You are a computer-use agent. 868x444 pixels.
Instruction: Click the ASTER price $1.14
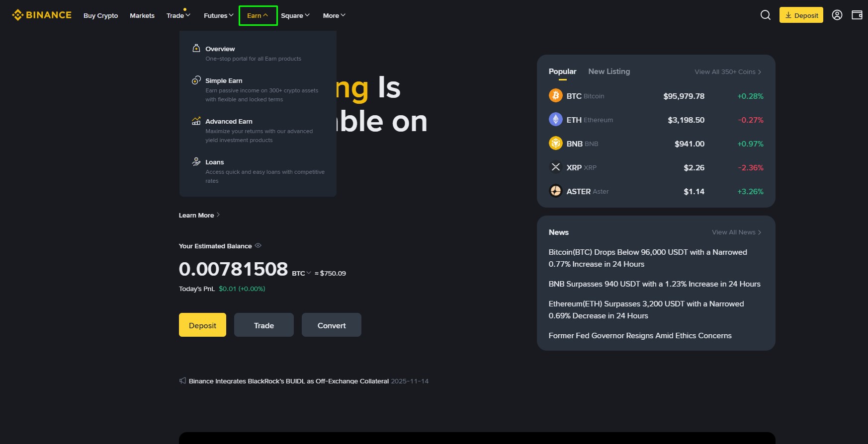[x=694, y=191]
